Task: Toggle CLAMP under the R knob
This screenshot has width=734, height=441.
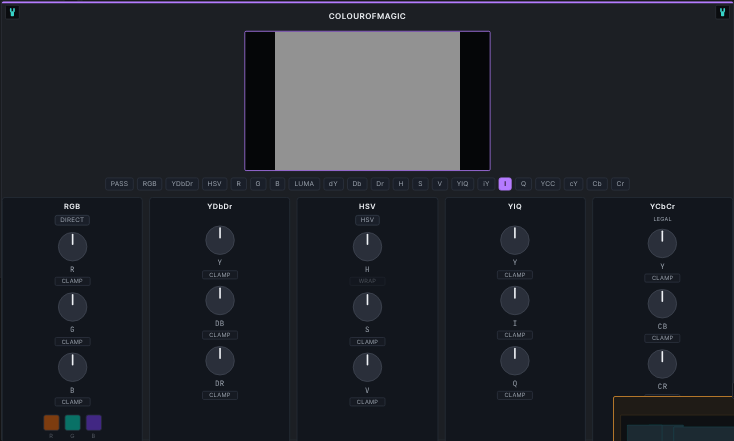Action: (72, 281)
